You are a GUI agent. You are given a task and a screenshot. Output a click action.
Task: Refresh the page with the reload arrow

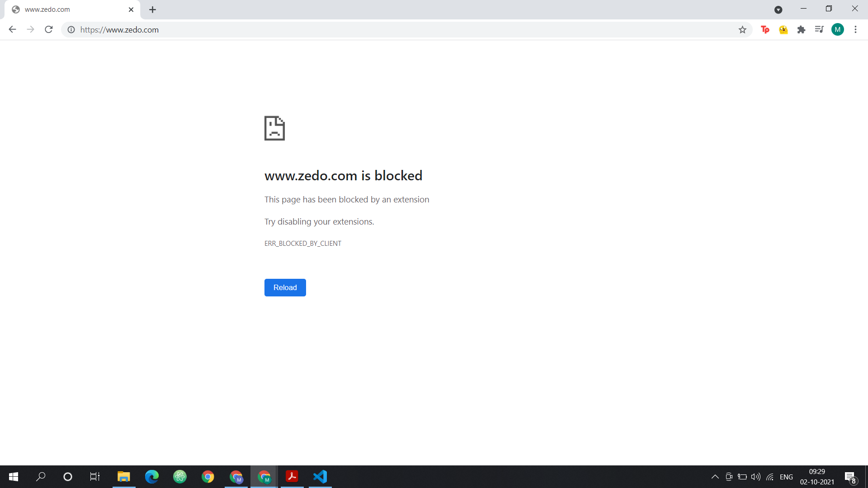click(48, 29)
